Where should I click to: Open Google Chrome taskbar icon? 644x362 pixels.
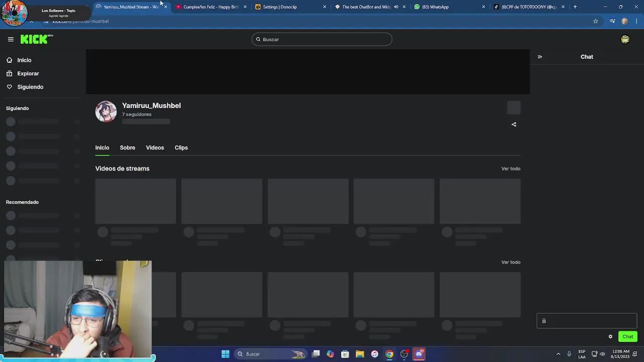pyautogui.click(x=389, y=354)
